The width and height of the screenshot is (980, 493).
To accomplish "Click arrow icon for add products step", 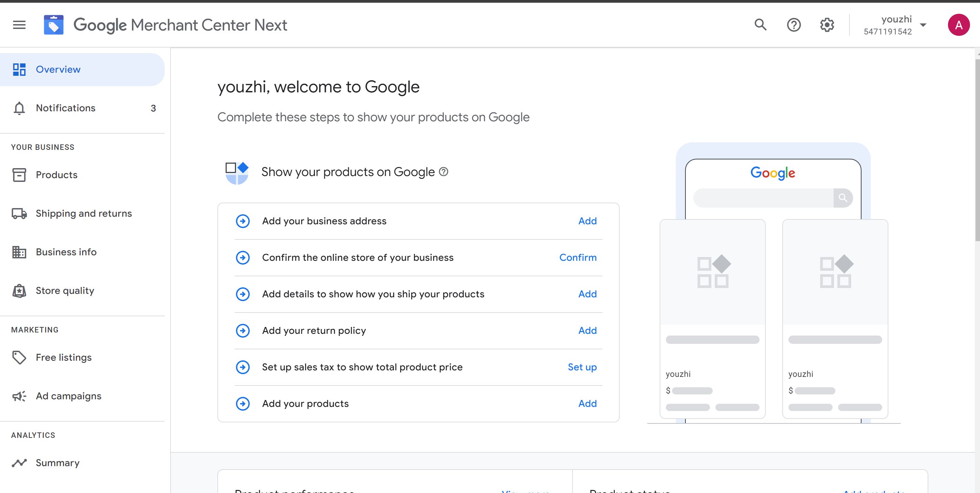I will tap(243, 404).
